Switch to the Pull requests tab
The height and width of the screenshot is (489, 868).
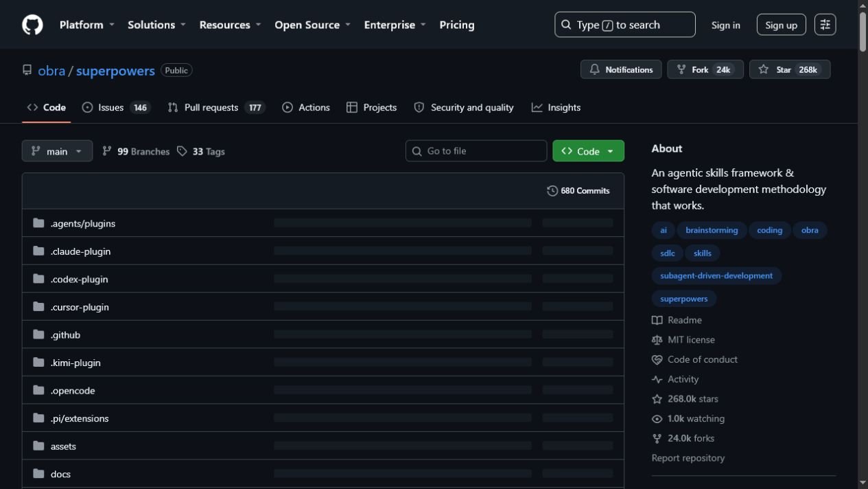point(216,108)
